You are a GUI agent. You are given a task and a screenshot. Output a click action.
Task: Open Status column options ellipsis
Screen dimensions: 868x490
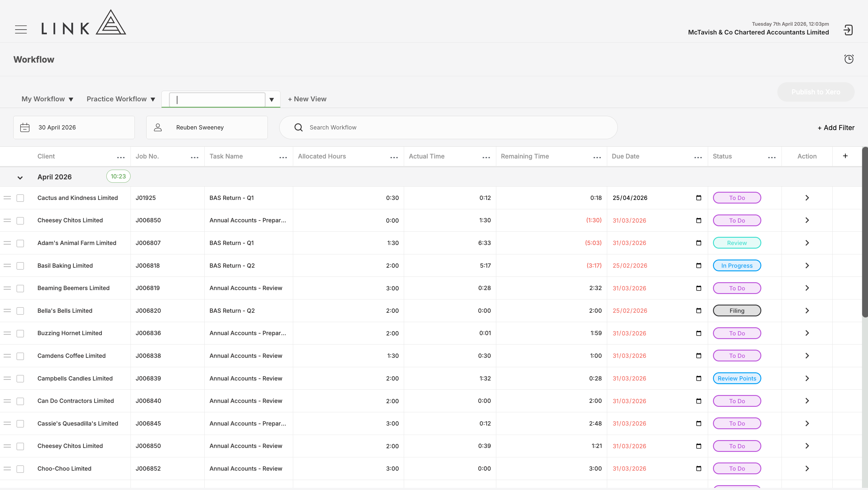(x=772, y=158)
